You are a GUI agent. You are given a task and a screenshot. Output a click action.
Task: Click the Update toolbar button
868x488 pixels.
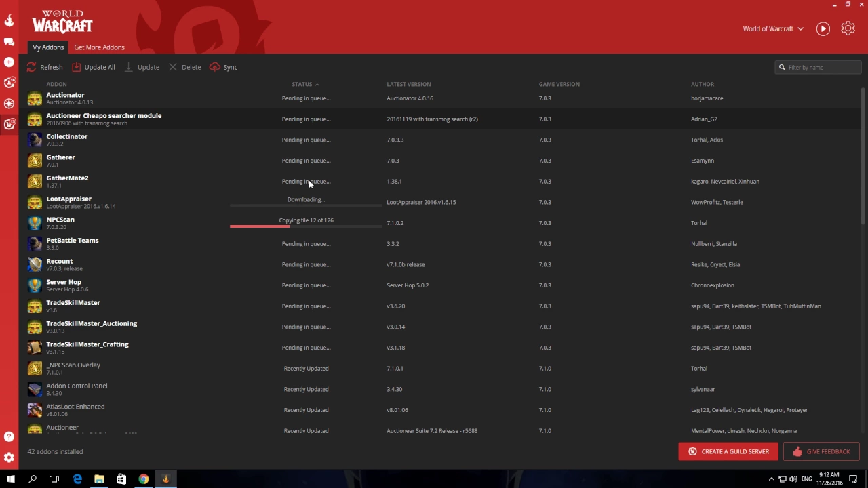click(142, 67)
